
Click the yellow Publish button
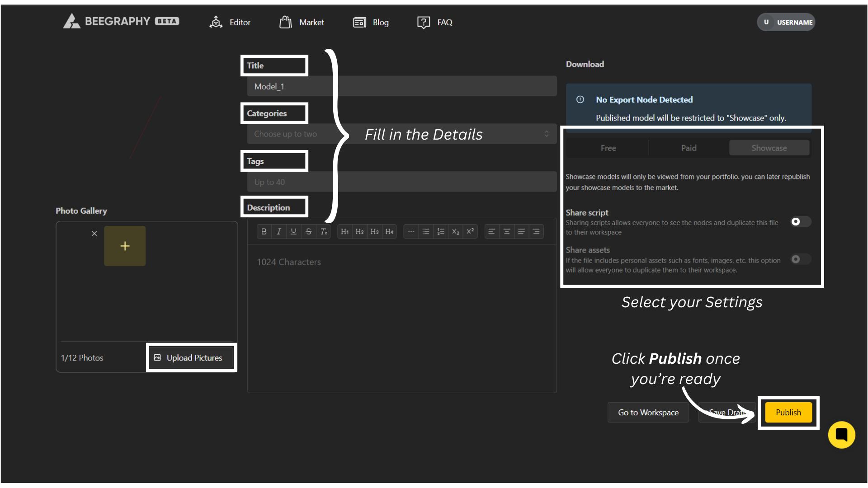(x=788, y=413)
